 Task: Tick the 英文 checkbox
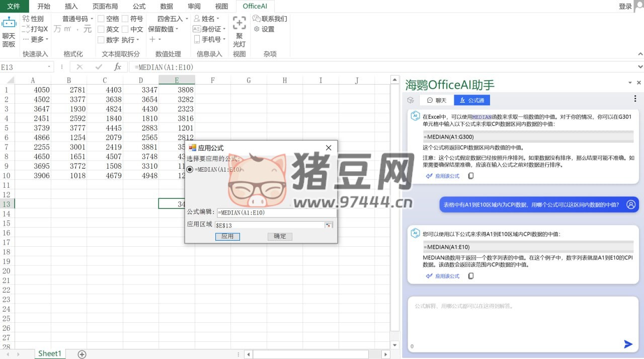click(x=101, y=29)
